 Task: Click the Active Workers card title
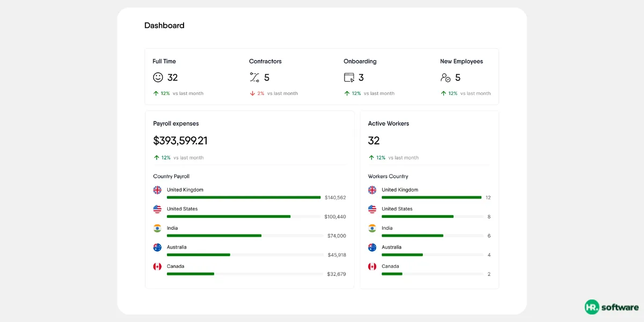[x=389, y=123]
